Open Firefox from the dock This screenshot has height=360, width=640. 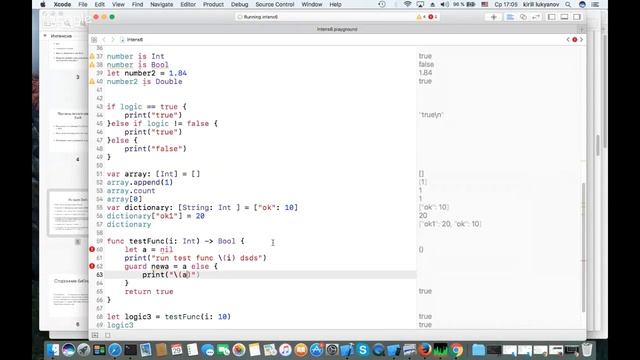425,350
